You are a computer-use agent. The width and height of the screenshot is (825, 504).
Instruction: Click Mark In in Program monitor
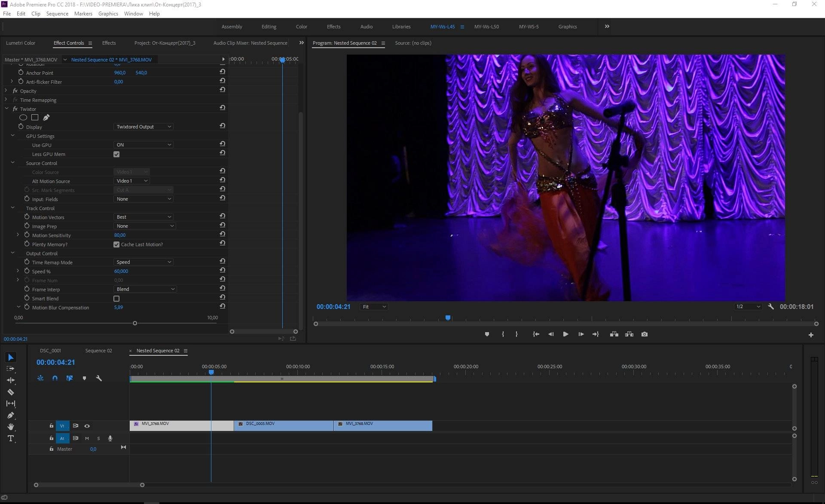(503, 334)
